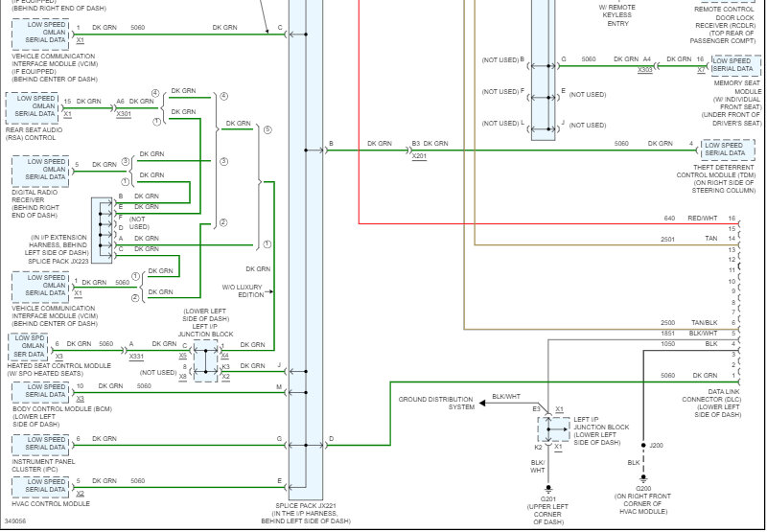Click circuit number 1050
The width and height of the screenshot is (767, 532).
(667, 344)
